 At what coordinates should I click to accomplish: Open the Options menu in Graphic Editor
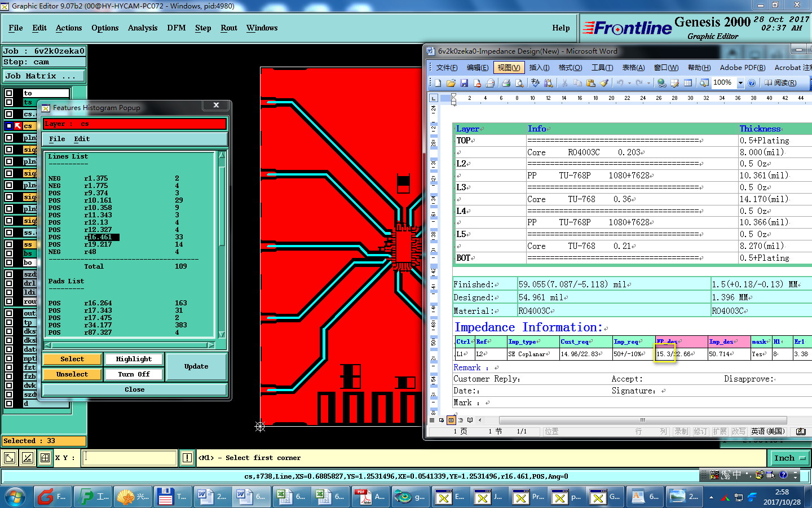click(x=105, y=28)
